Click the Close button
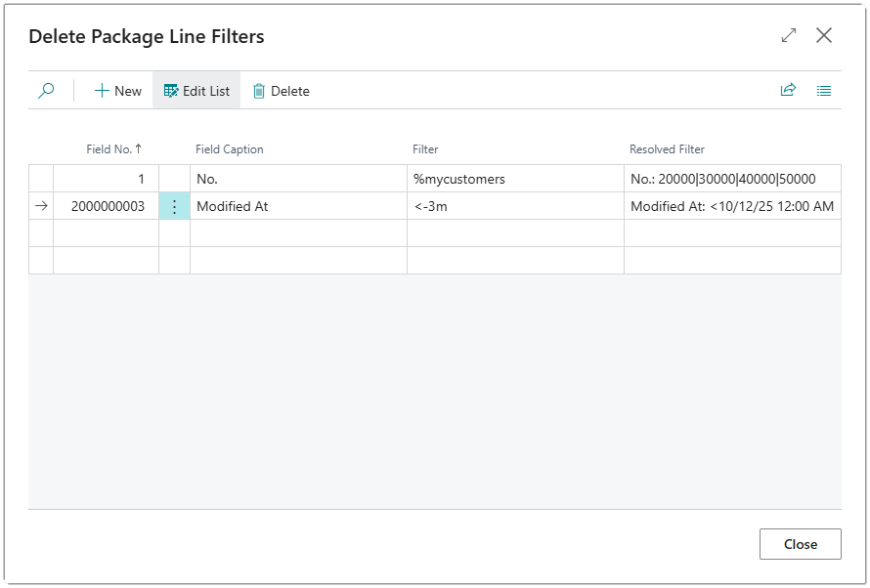870x588 pixels. coord(801,544)
